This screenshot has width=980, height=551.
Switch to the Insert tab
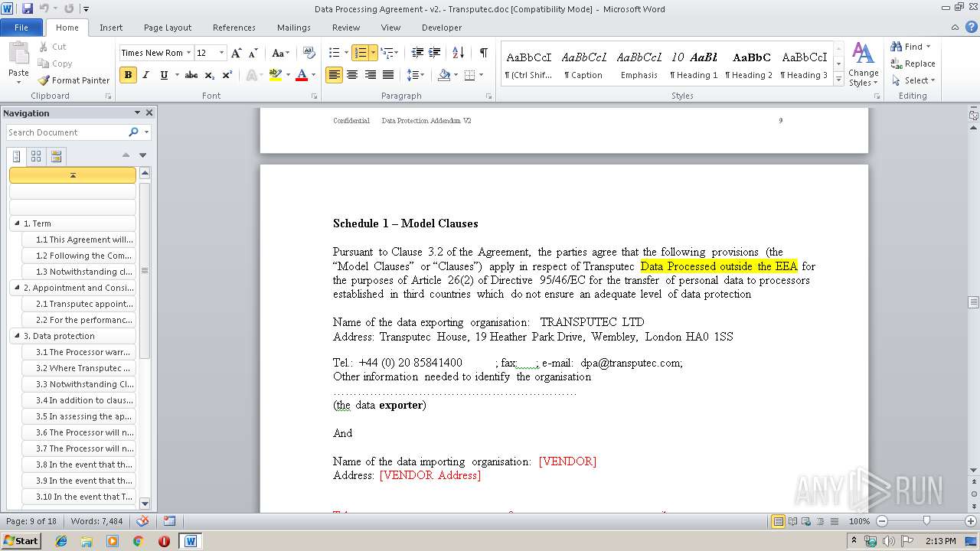coord(111,28)
